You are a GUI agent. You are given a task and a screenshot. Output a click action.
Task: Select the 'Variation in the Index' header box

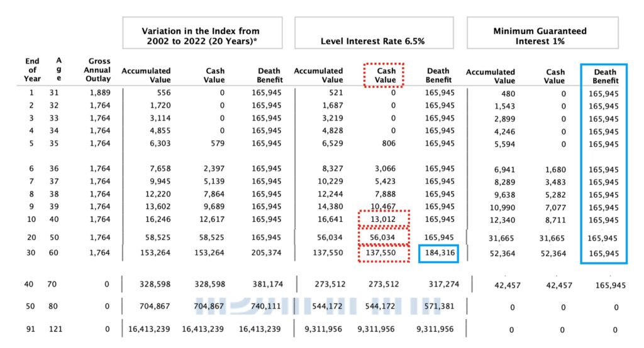[201, 33]
